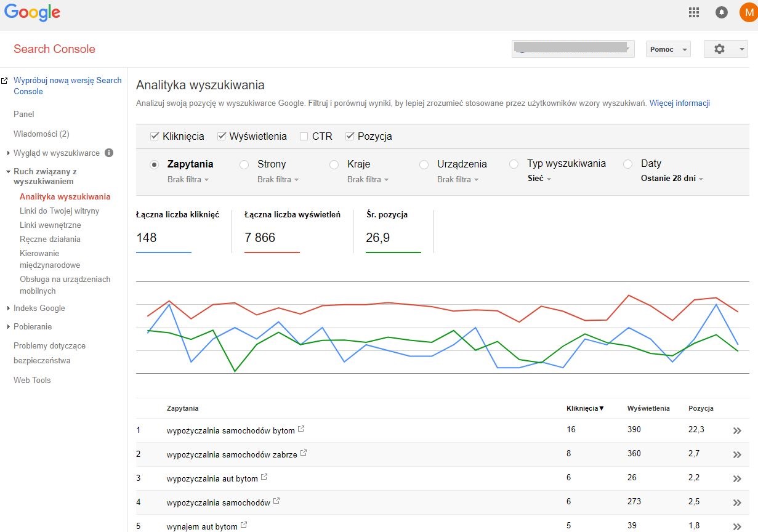Open the Sieć search type dropdown
The width and height of the screenshot is (758, 532).
[539, 179]
